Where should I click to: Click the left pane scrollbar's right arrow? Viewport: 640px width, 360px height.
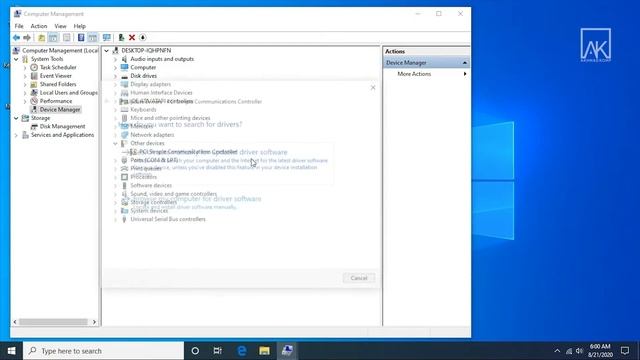(x=94, y=322)
